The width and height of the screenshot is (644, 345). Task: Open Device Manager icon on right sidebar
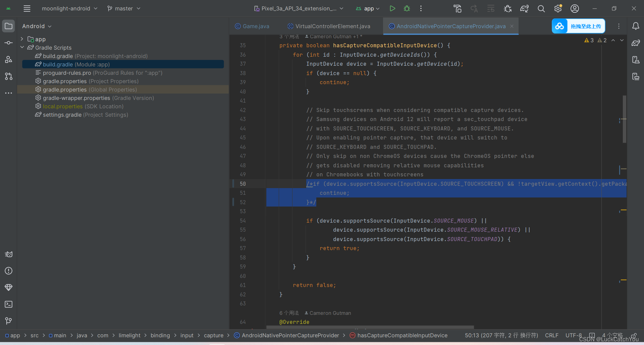(x=636, y=60)
